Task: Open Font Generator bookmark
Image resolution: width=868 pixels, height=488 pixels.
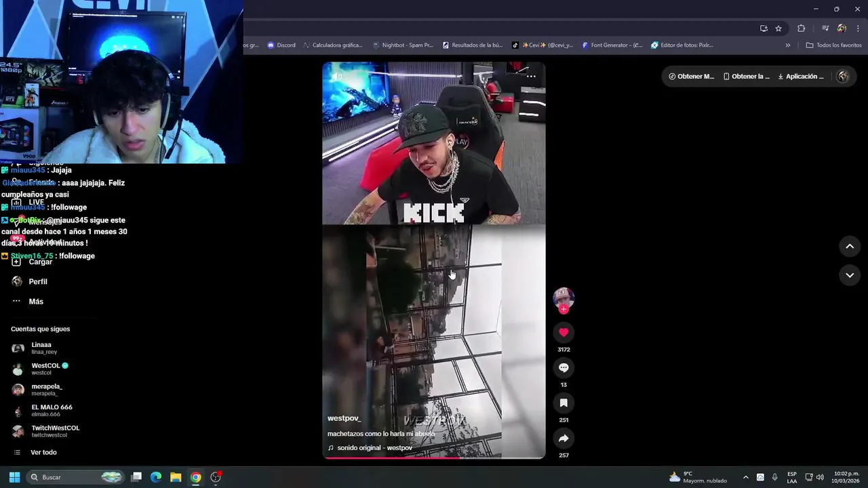Action: 612,45
